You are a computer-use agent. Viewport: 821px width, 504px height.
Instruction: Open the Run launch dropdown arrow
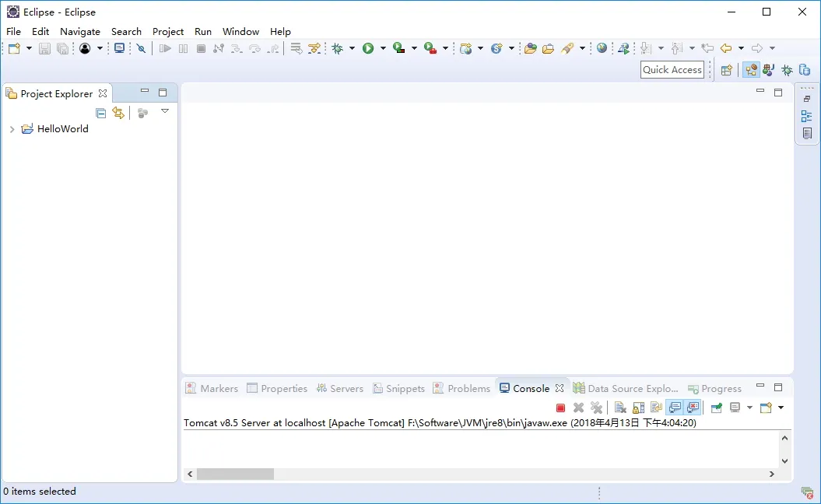pos(383,48)
